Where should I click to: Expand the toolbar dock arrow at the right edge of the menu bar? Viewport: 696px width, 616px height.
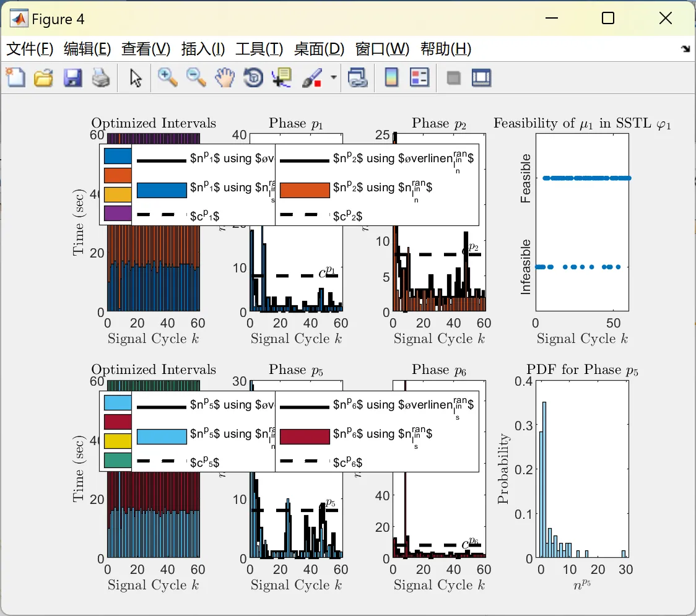686,49
